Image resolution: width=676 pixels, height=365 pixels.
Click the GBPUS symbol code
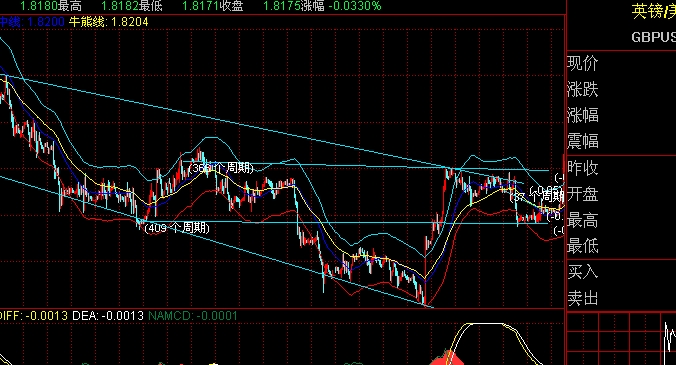(654, 37)
